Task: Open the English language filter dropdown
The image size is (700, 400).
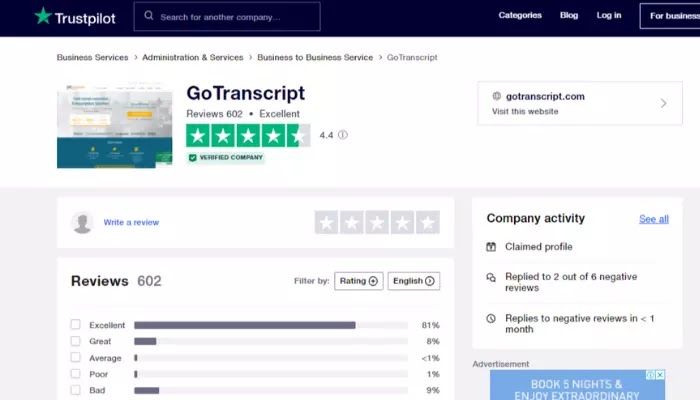Action: point(413,281)
